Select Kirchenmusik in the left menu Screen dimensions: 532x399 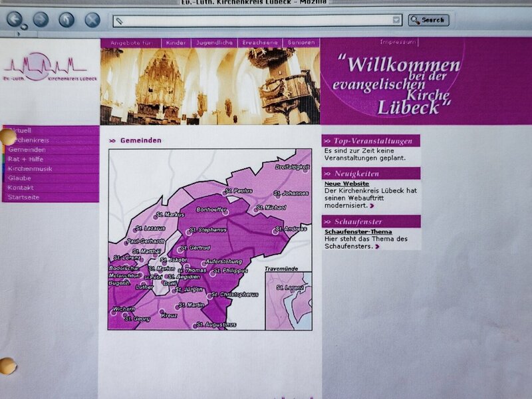tap(30, 169)
